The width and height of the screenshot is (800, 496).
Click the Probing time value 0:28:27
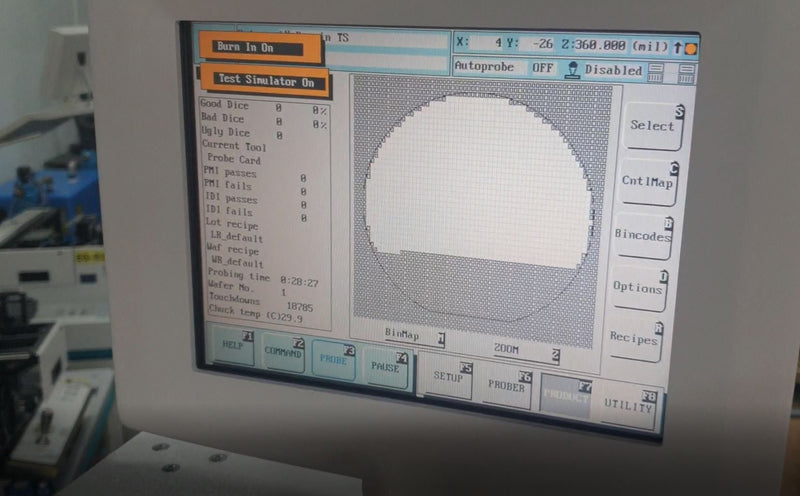299,282
